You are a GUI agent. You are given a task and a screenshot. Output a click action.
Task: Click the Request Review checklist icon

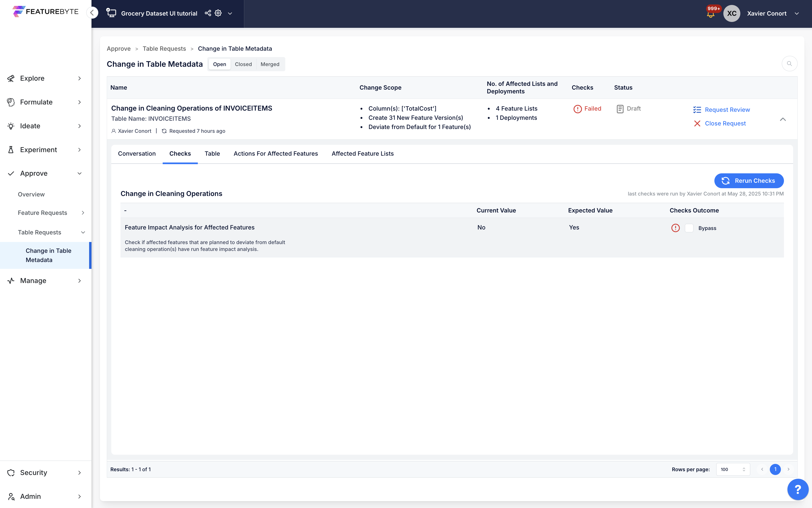(697, 109)
